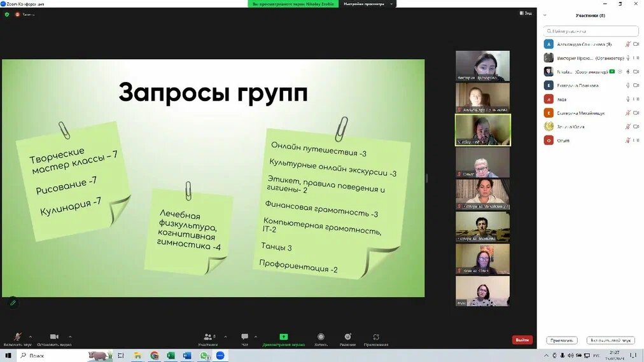Viewport: 644px width, 362px height.
Task: Click microphone icon in Екатерина Полякова row
Action: [x=627, y=85]
